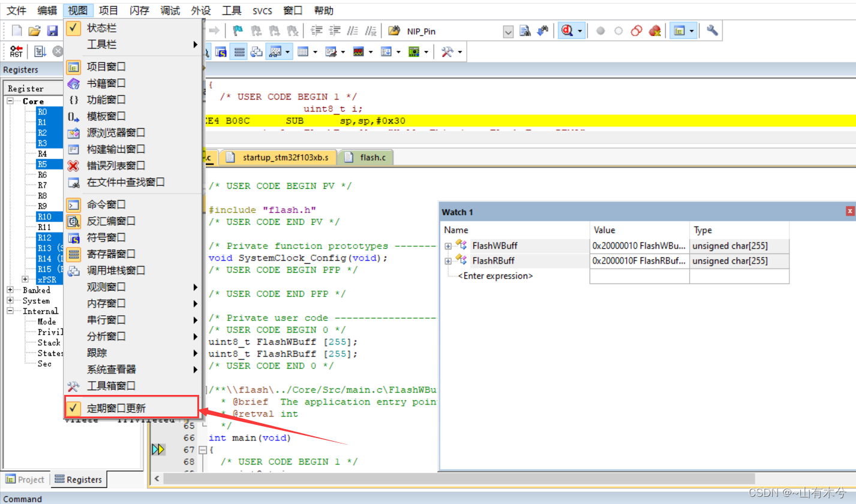Viewport: 856px width, 504px height.
Task: Click the Name column header in Watch 1
Action: (515, 230)
